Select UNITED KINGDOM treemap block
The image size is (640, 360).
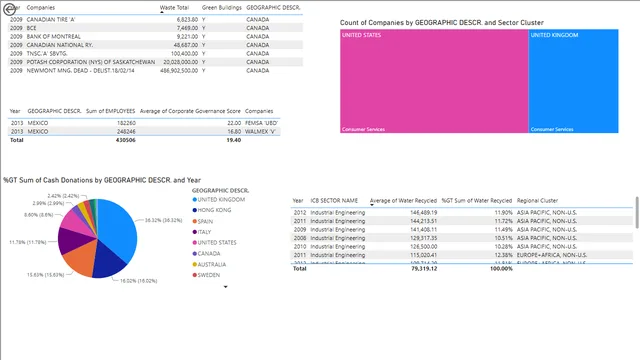(x=573, y=81)
